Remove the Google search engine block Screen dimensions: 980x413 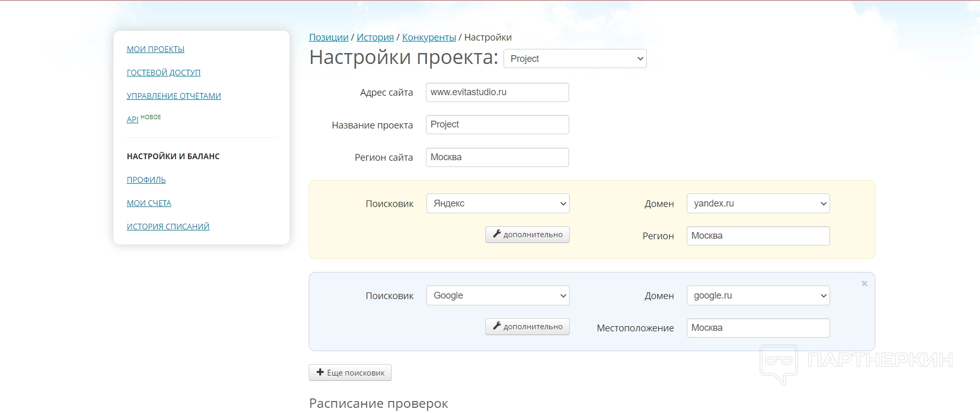tap(864, 283)
